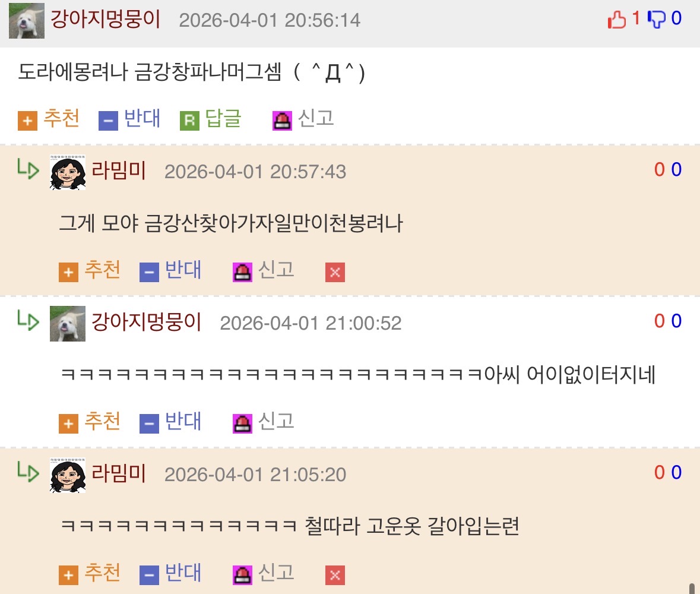Open 강아지멍뭉이 username on top comment
Viewport: 700px width, 594px height.
105,19
